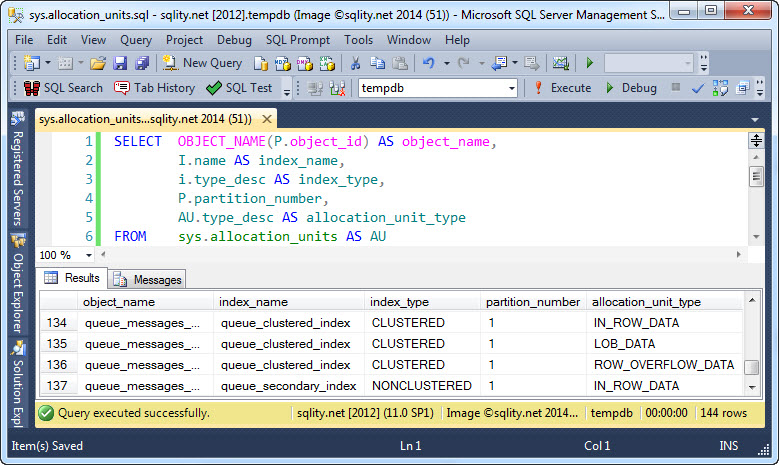Viewport: 779px width, 465px height.
Task: Click the queue_secondary_index cell
Action: pos(289,386)
